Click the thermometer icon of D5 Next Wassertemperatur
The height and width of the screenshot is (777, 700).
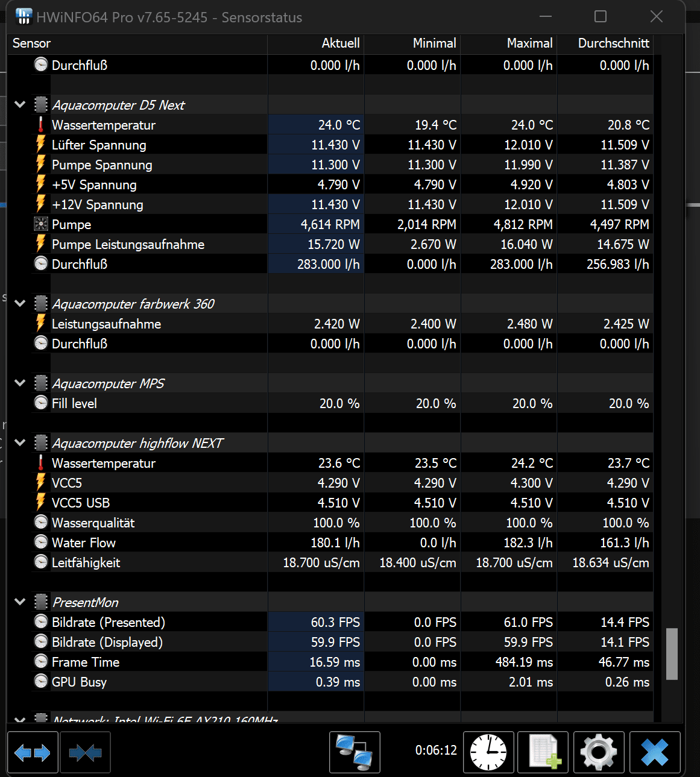(x=40, y=125)
